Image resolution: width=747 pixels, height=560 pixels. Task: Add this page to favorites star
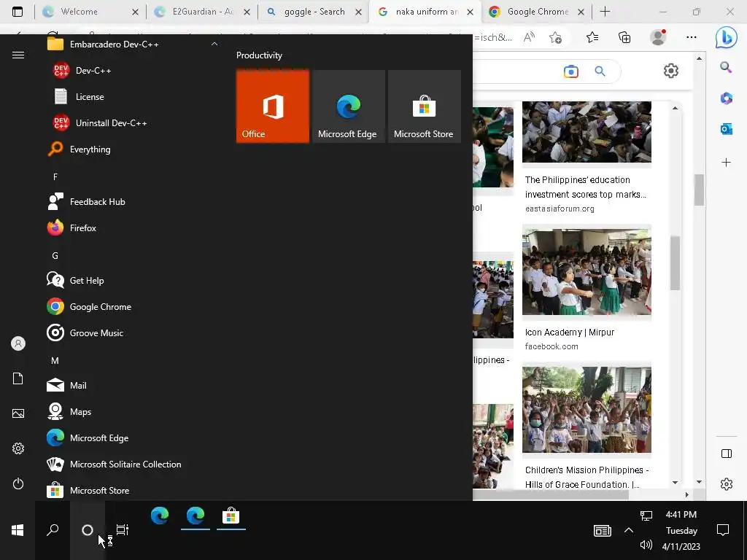(555, 37)
